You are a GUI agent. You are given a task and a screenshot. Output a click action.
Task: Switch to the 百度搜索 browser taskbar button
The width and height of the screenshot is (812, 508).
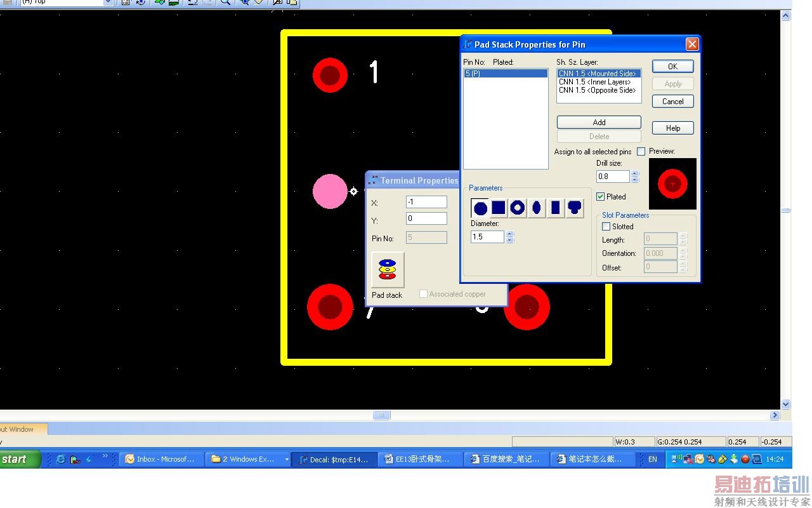pyautogui.click(x=507, y=459)
